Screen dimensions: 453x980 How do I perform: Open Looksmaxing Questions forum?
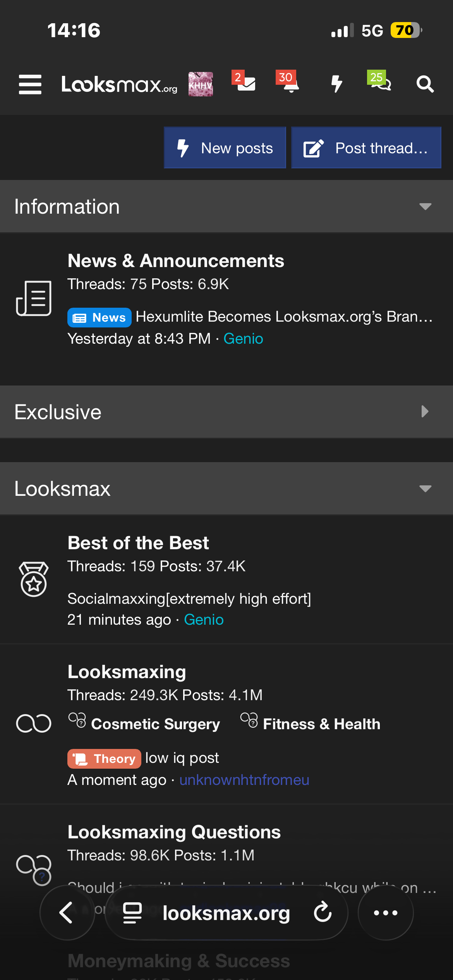point(174,832)
